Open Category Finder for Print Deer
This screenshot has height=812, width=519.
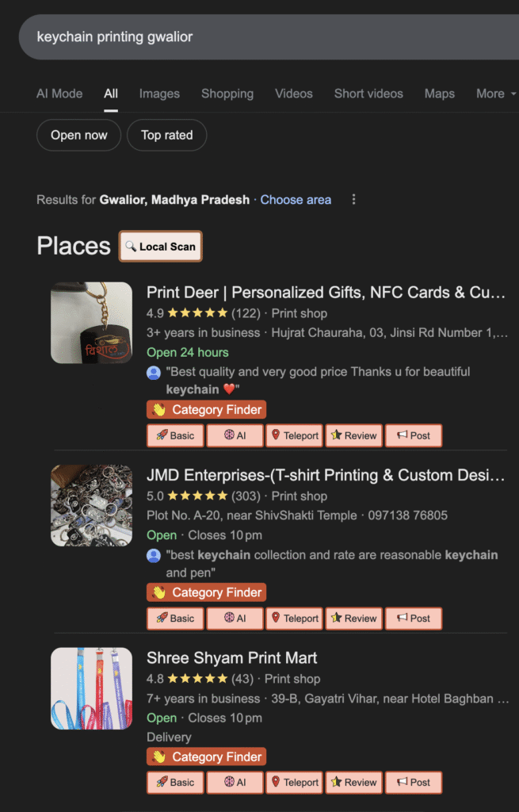(x=206, y=410)
